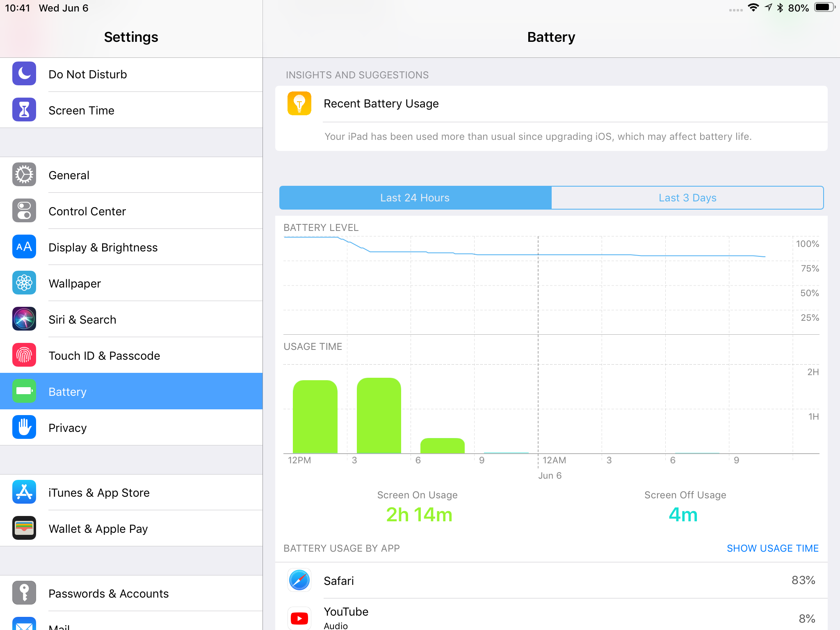Open Touch ID fingerprint icon
Image resolution: width=840 pixels, height=630 pixels.
point(24,355)
